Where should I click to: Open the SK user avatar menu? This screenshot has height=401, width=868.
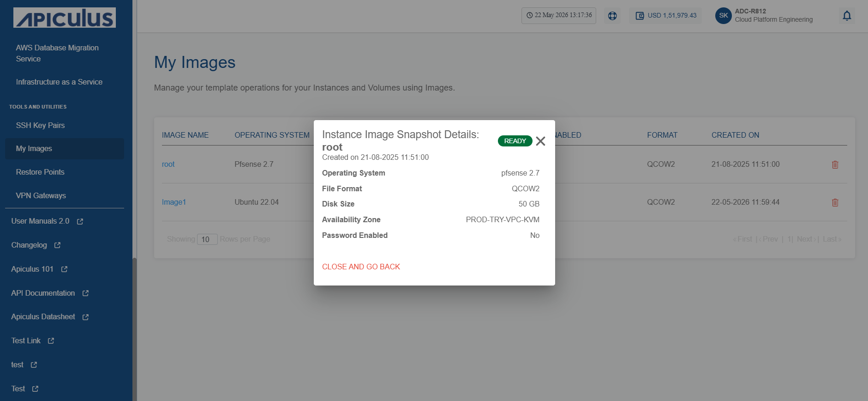[723, 15]
